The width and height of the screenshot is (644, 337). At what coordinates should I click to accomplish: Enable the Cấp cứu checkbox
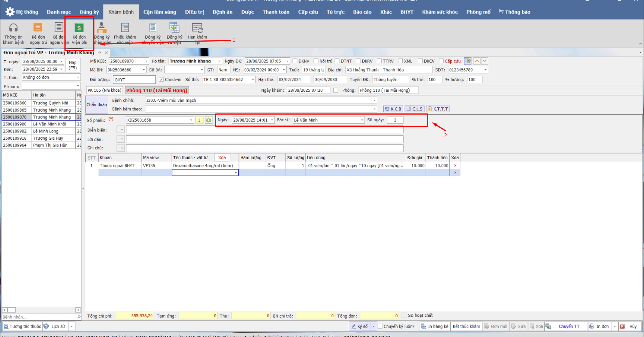coord(441,61)
